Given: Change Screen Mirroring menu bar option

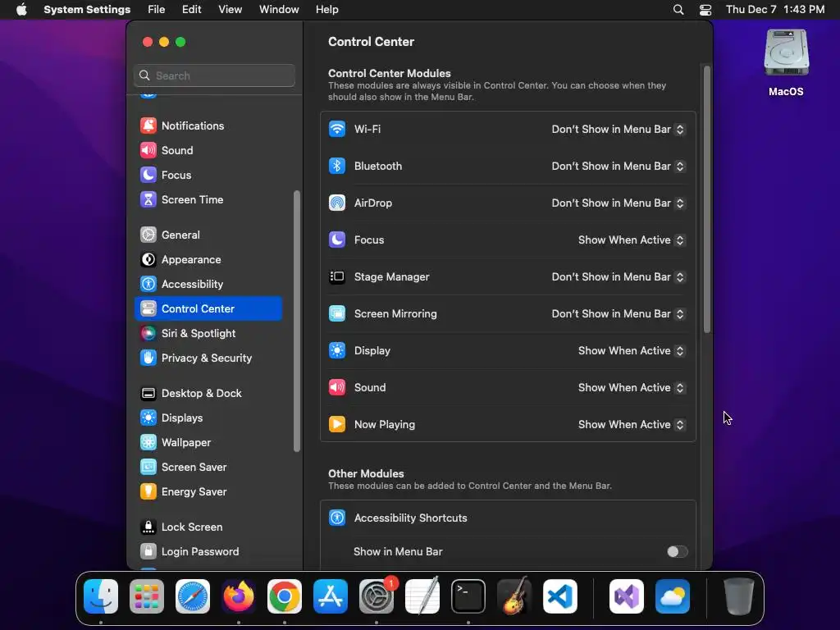Looking at the screenshot, I should (x=619, y=314).
